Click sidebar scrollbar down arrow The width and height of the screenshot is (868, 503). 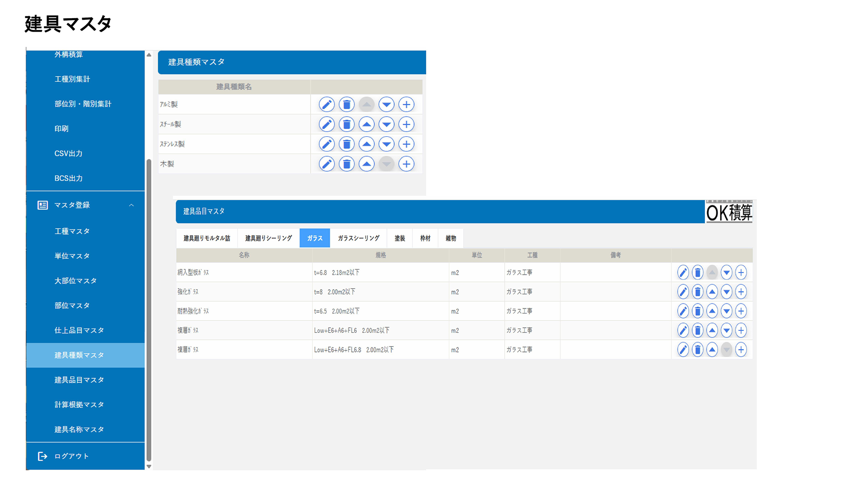point(149,466)
